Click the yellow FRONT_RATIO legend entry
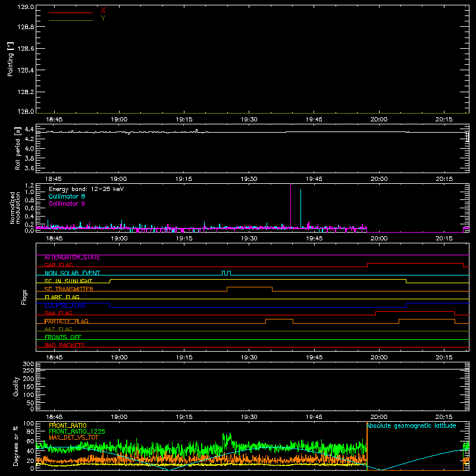 [68, 425]
